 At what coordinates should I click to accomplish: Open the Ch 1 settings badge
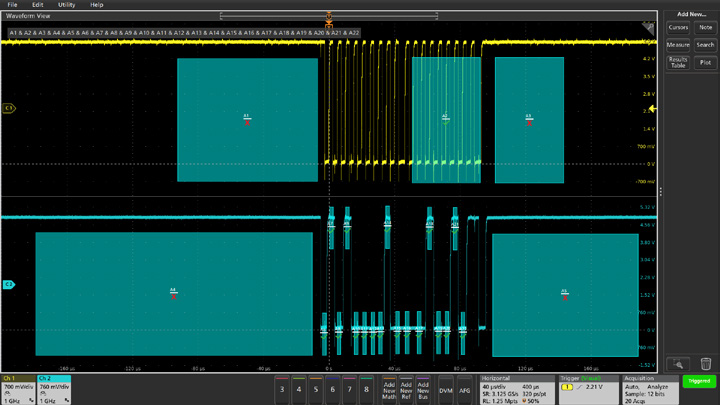[17, 389]
